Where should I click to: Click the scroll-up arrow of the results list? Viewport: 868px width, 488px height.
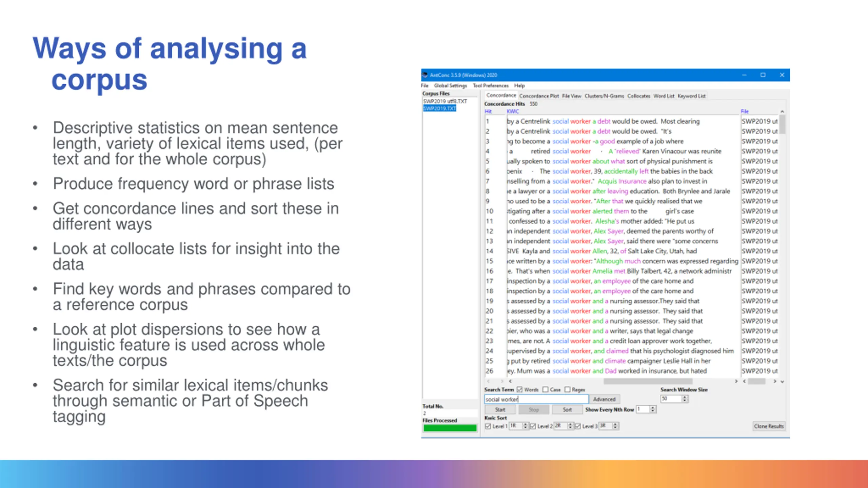(782, 111)
